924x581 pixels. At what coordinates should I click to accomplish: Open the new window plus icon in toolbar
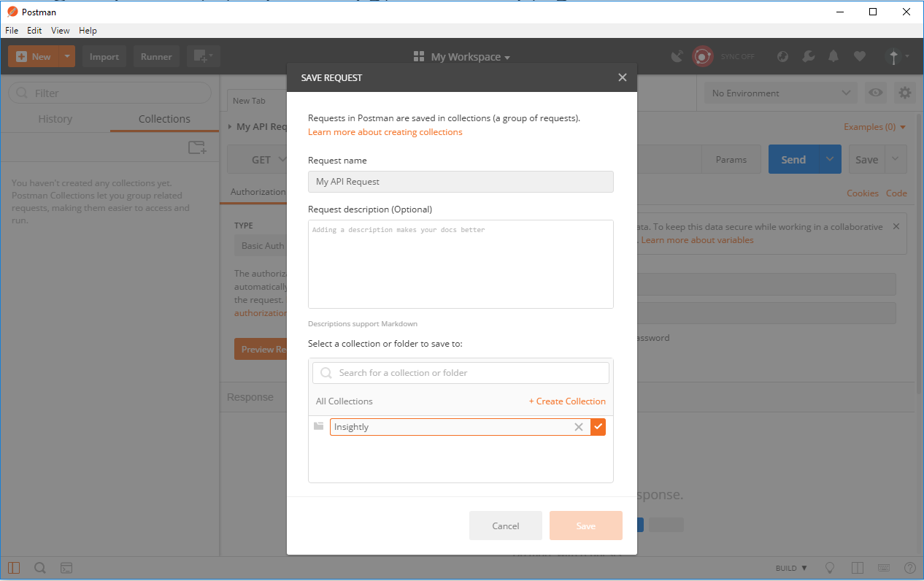(x=203, y=56)
